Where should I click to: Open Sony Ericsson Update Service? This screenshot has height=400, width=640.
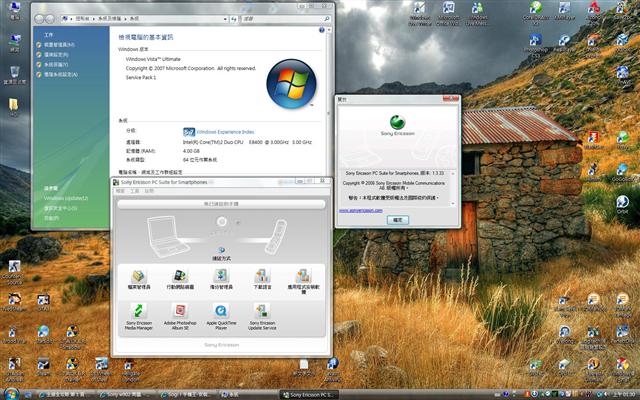[262, 317]
